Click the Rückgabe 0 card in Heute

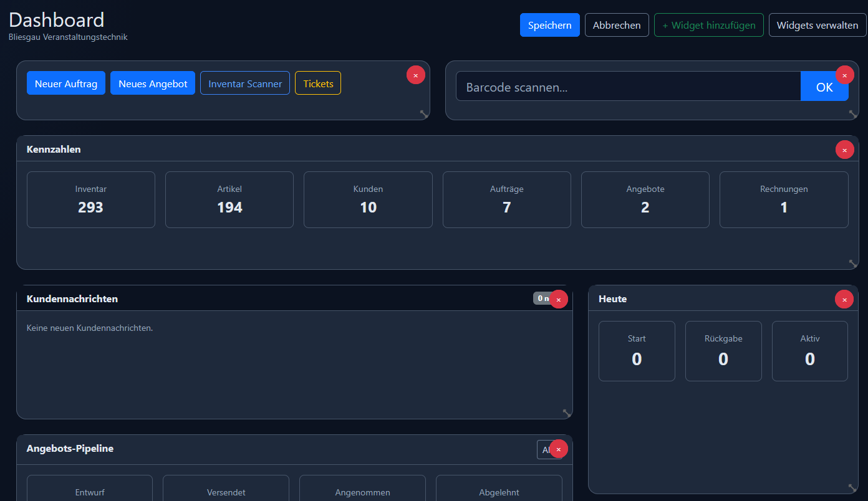pyautogui.click(x=723, y=351)
